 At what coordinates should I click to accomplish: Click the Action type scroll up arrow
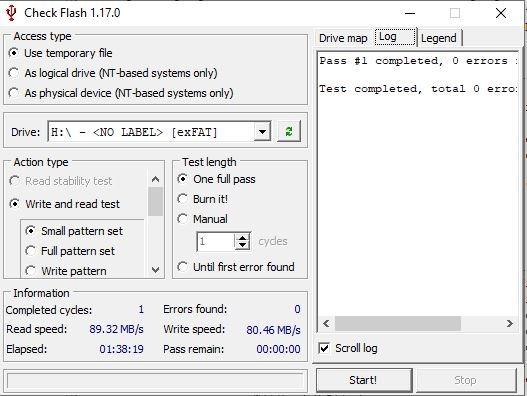155,179
